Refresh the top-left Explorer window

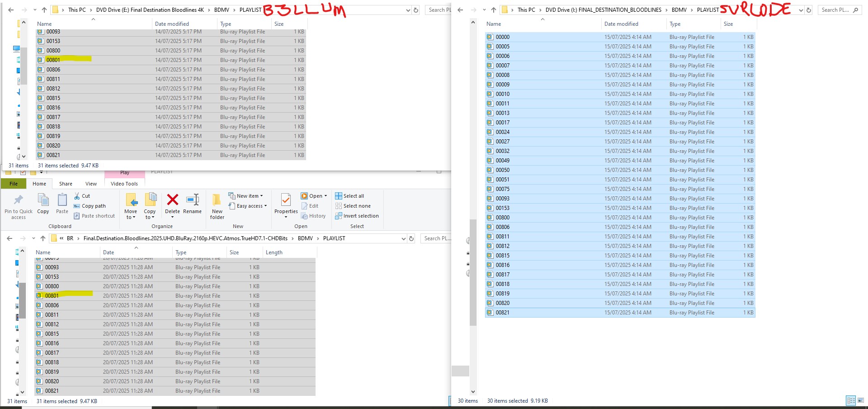pos(416,10)
